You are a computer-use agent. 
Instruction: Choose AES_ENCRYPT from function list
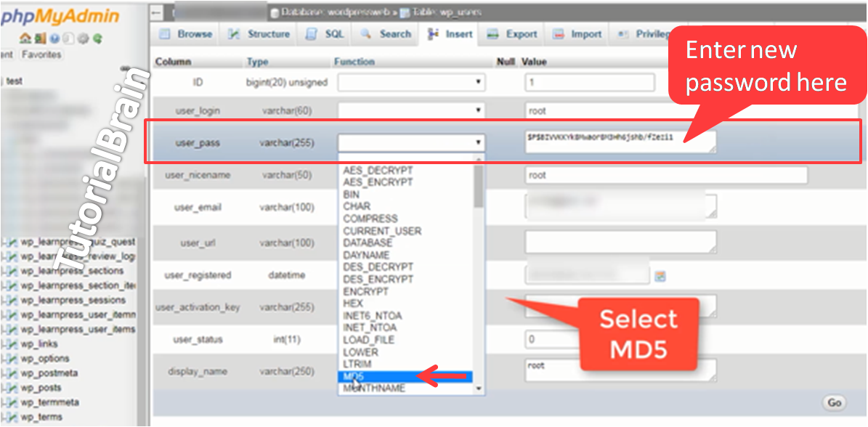tap(405, 182)
